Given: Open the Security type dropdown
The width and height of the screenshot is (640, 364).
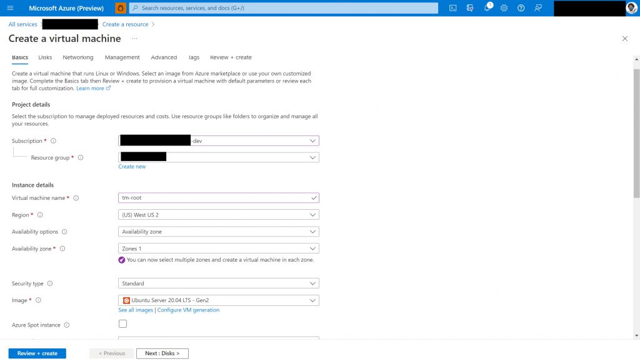Looking at the screenshot, I should (219, 283).
